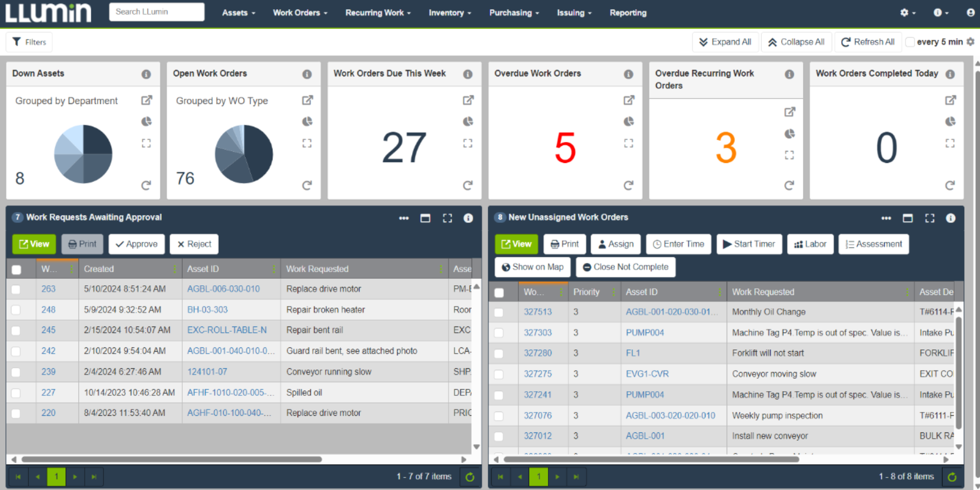Open the settings gear dropdown
This screenshot has width=980, height=490.
pyautogui.click(x=908, y=13)
